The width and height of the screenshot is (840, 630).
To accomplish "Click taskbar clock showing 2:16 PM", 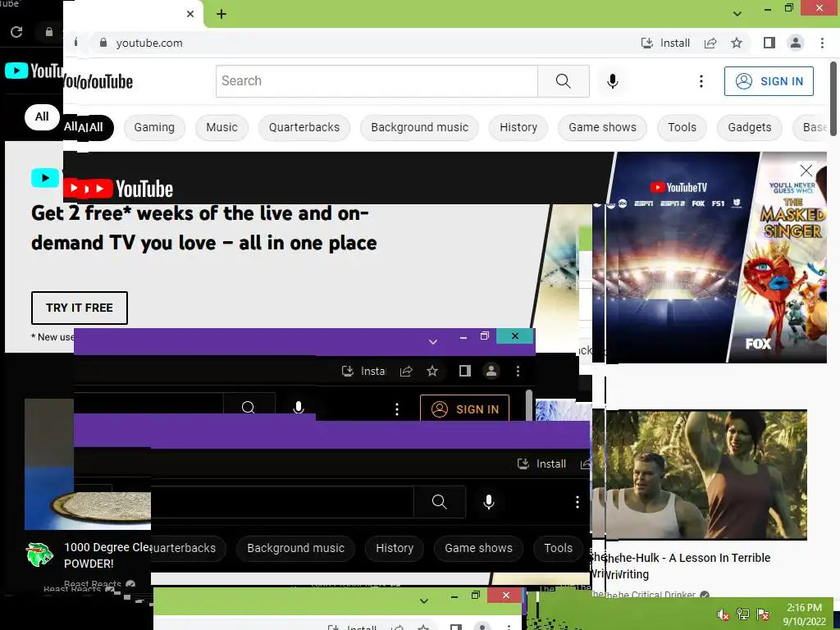I will [804, 614].
